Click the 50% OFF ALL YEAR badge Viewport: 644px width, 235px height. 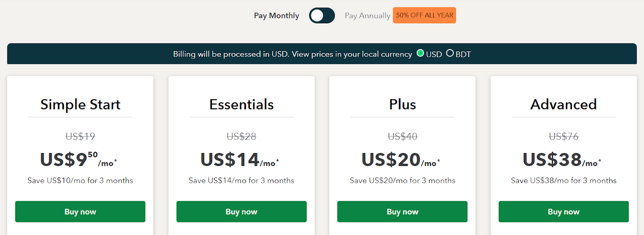(x=424, y=15)
